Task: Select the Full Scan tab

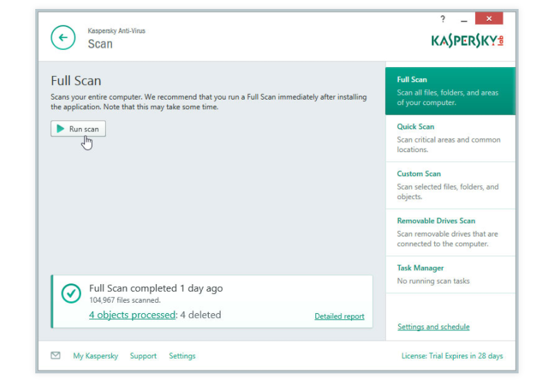Action: pyautogui.click(x=450, y=91)
